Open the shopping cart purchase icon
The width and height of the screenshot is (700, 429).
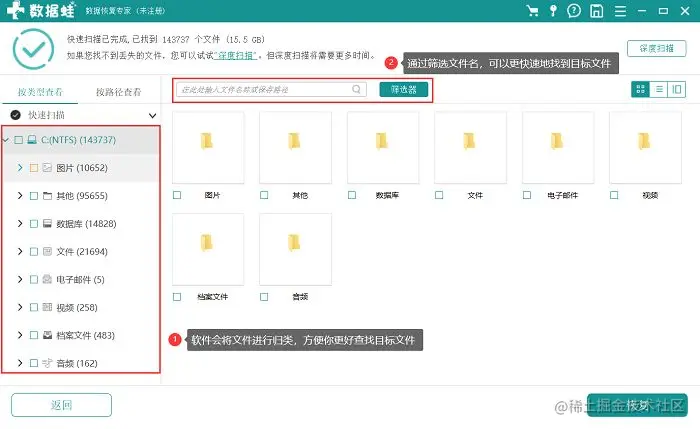coord(532,11)
